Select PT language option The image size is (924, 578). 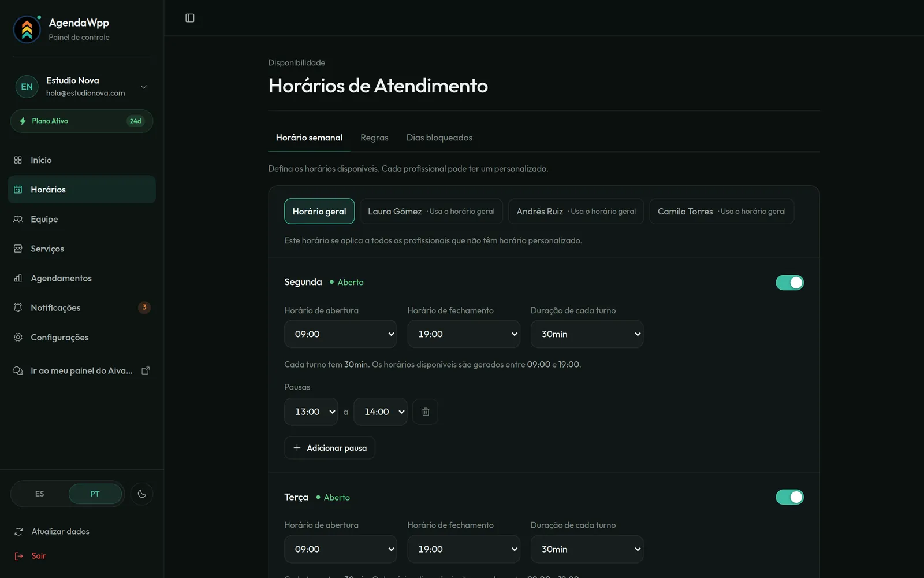tap(95, 494)
